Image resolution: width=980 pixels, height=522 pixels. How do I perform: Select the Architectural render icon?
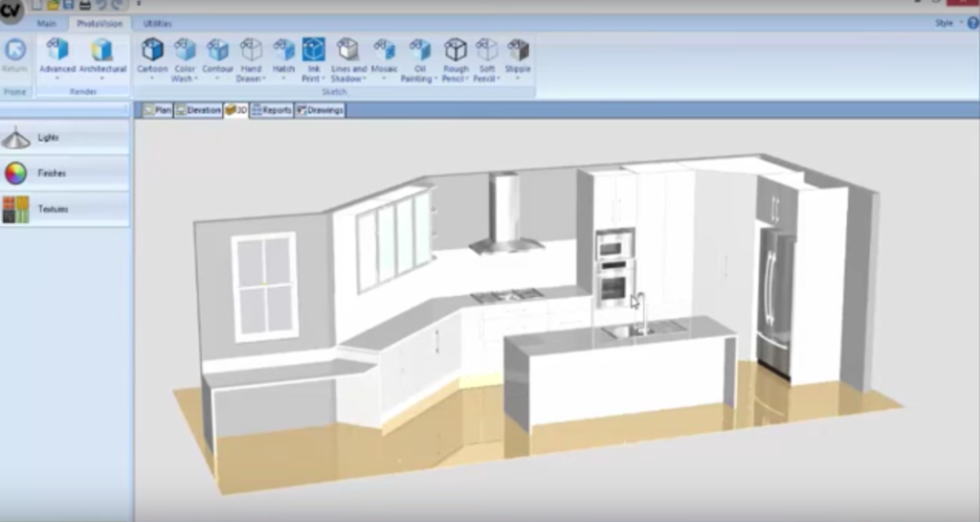(x=101, y=50)
